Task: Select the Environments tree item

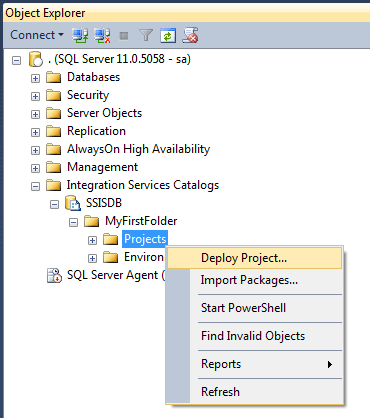Action: click(144, 257)
